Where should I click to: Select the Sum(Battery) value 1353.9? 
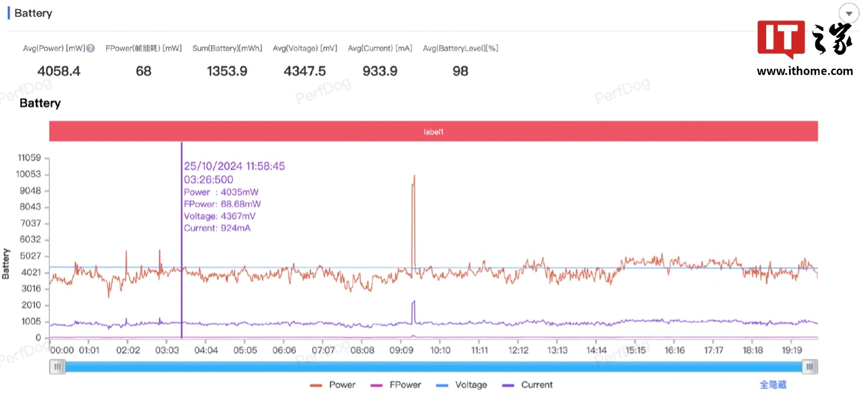click(227, 71)
